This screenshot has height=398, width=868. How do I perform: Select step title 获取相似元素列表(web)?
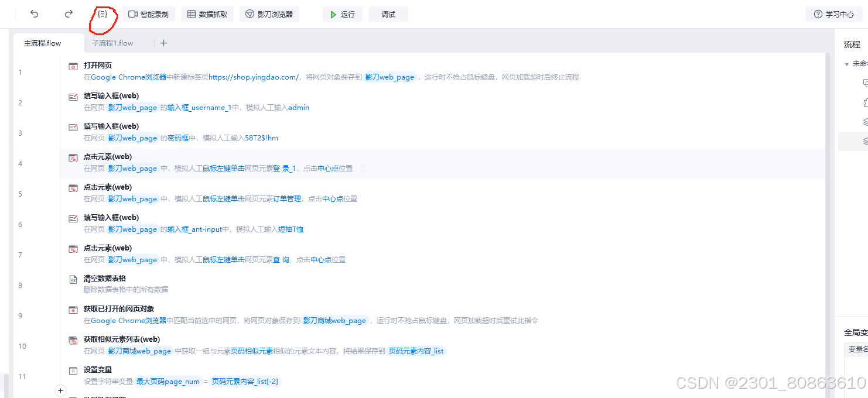(x=122, y=339)
